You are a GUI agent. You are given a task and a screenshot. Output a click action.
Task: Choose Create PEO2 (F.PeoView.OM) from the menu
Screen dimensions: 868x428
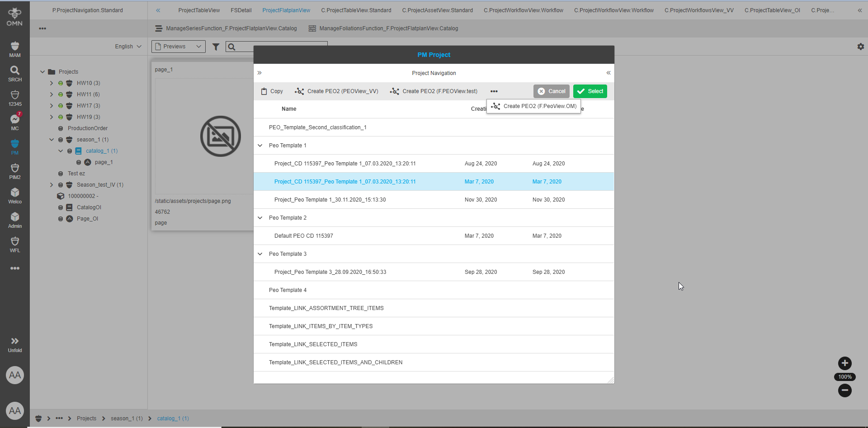pos(533,106)
